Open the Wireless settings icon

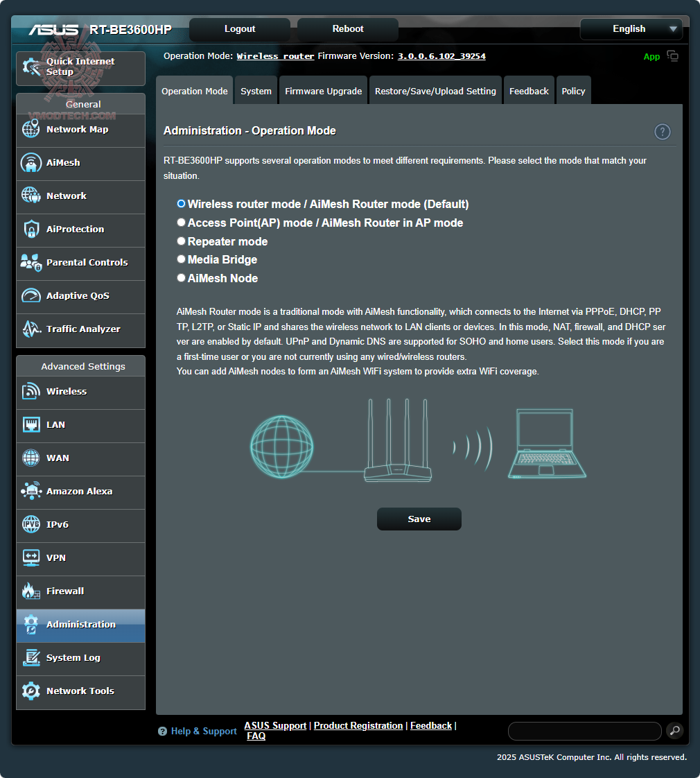coord(30,391)
